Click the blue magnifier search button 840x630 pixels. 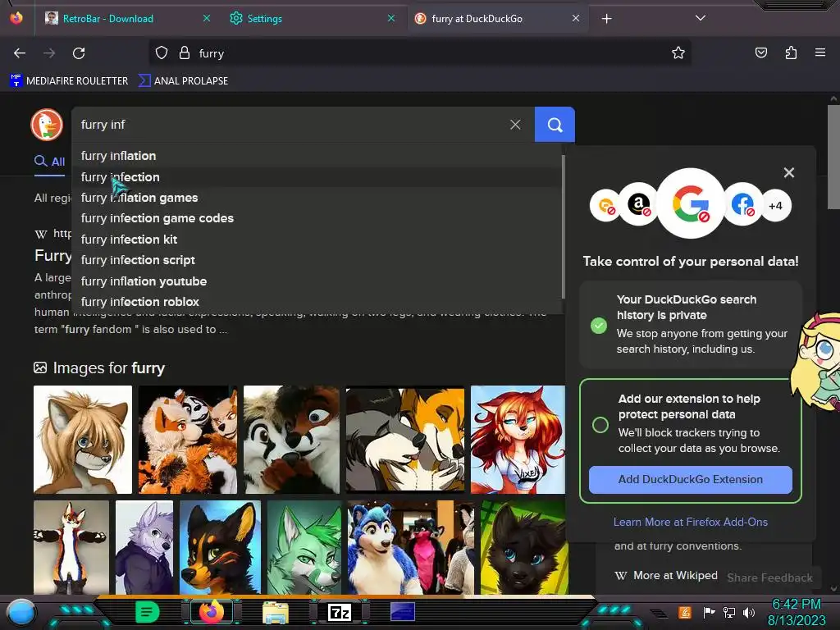555,125
